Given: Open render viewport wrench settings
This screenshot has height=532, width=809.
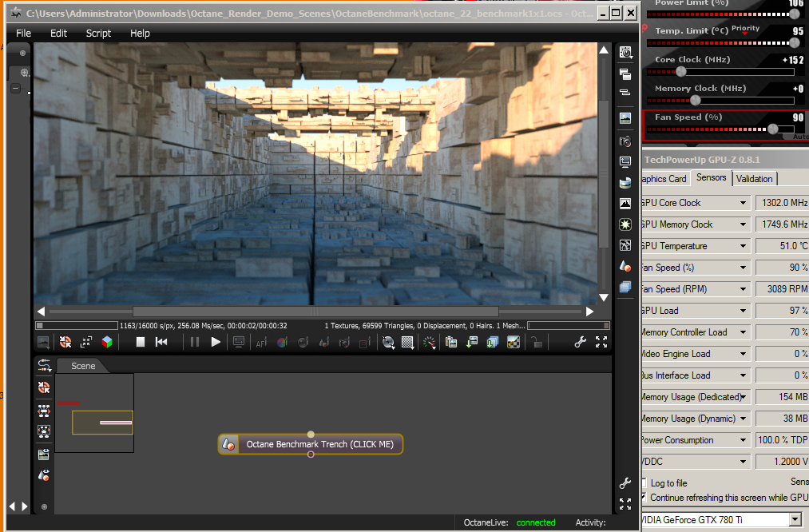Looking at the screenshot, I should coord(580,342).
